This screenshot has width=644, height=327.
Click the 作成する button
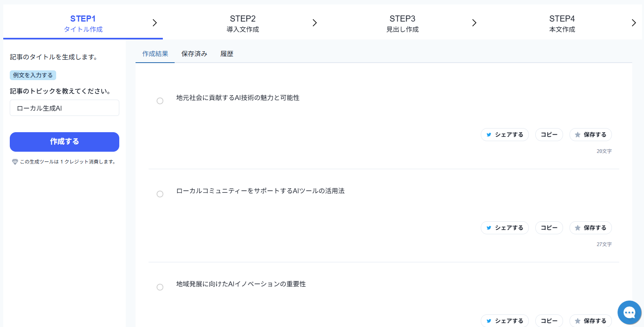point(64,142)
